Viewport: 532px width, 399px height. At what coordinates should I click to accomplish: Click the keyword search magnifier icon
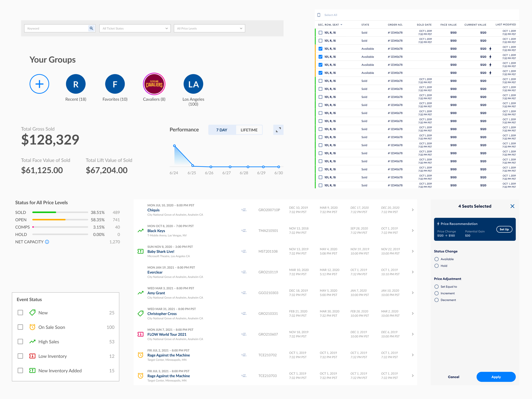click(91, 28)
